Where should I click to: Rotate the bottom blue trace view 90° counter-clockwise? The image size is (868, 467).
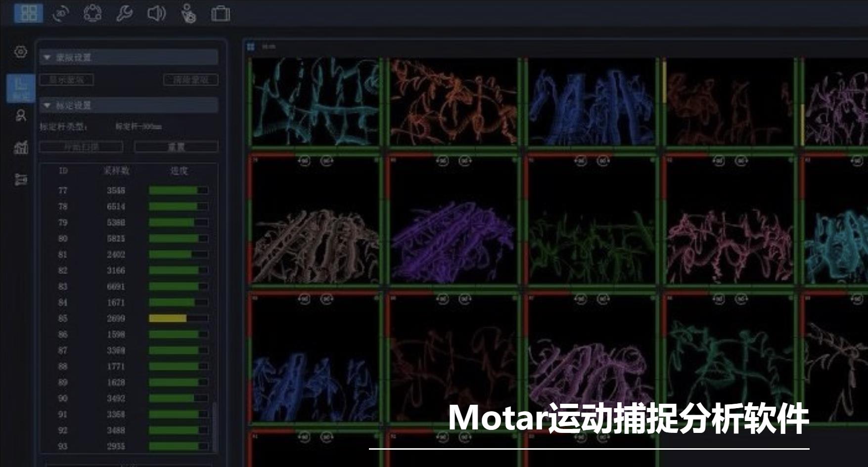[304, 298]
